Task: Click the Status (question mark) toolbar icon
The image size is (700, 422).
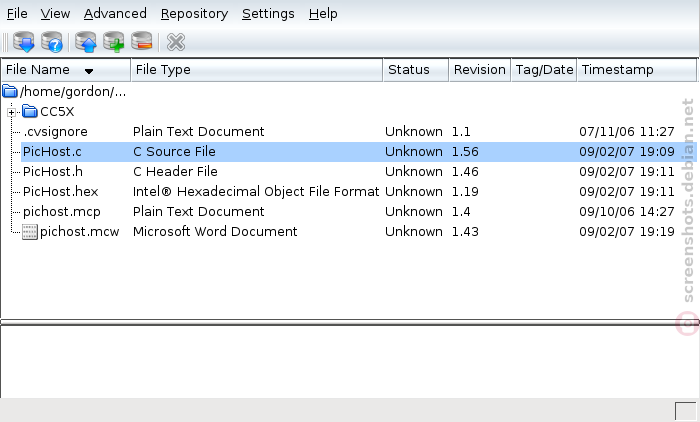Action: tap(52, 42)
